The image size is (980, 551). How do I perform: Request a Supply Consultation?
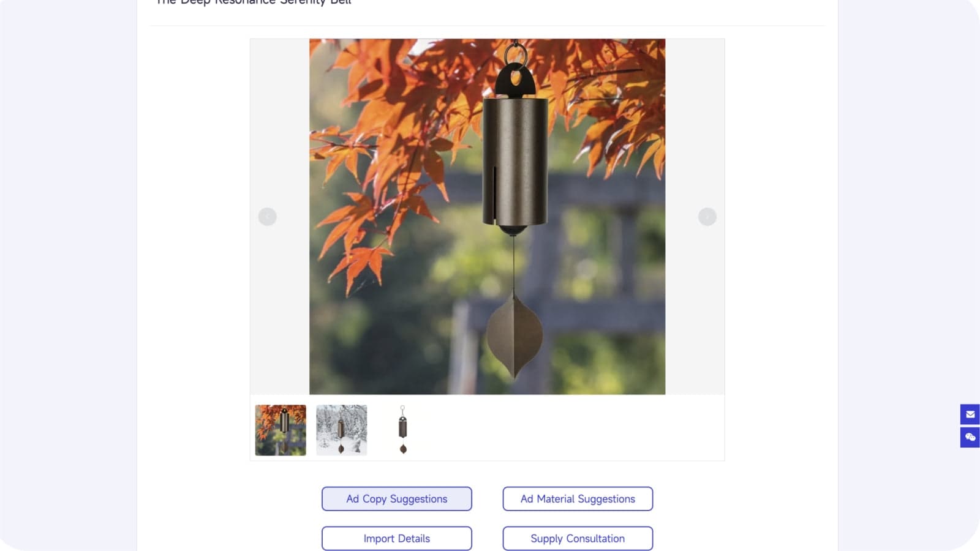[x=578, y=539]
